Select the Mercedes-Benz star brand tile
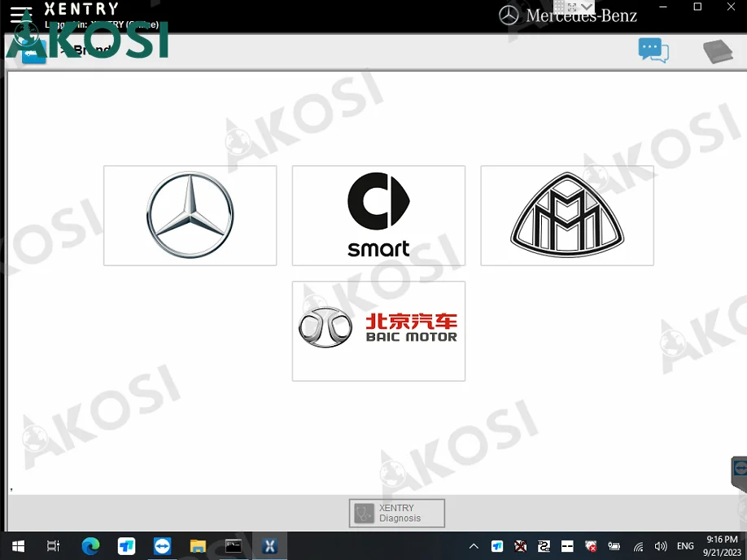This screenshot has width=747, height=560. (x=190, y=216)
